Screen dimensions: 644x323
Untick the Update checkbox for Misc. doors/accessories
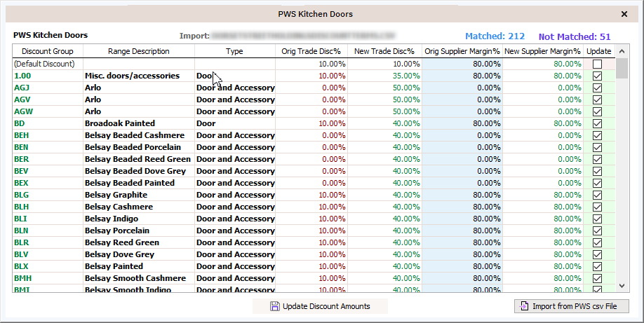pos(597,76)
